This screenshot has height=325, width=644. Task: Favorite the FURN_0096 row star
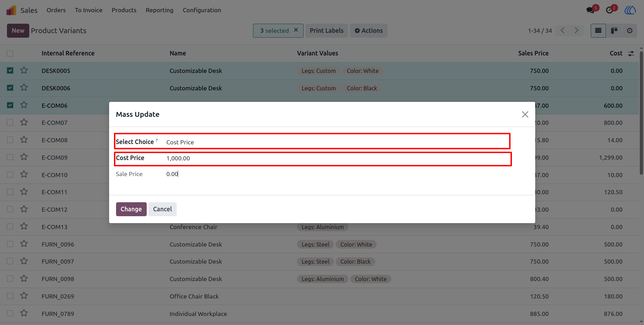click(x=24, y=244)
